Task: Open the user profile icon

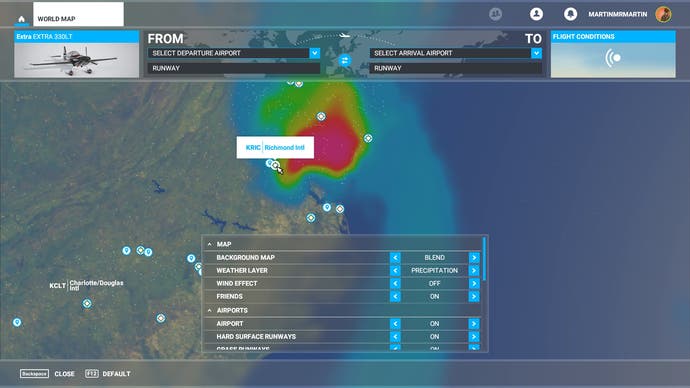Action: pos(536,14)
